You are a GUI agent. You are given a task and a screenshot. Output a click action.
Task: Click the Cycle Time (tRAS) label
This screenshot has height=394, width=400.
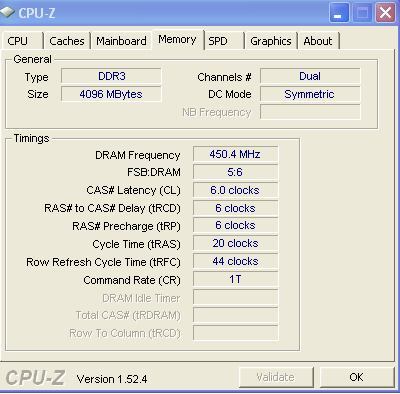tap(136, 244)
